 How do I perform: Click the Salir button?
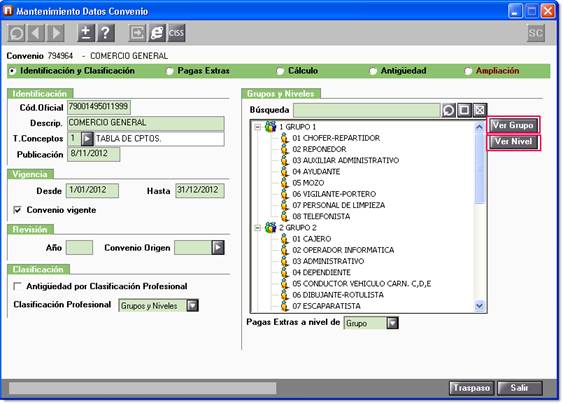[x=519, y=388]
